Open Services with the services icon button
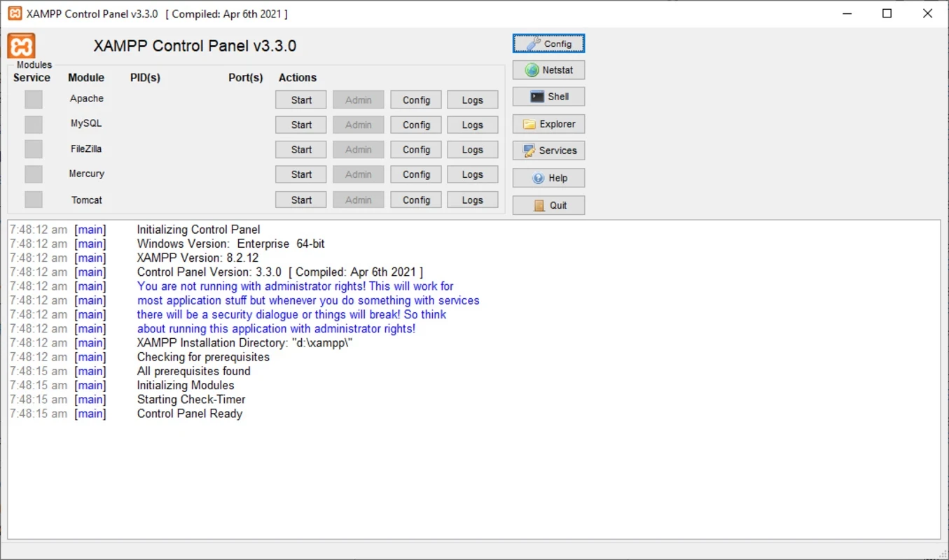949x560 pixels. pyautogui.click(x=548, y=150)
